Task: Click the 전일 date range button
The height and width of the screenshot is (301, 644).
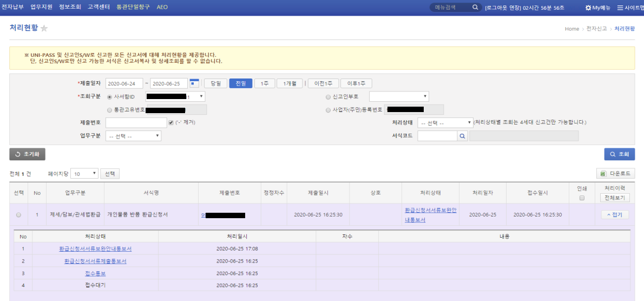Action: pyautogui.click(x=241, y=83)
